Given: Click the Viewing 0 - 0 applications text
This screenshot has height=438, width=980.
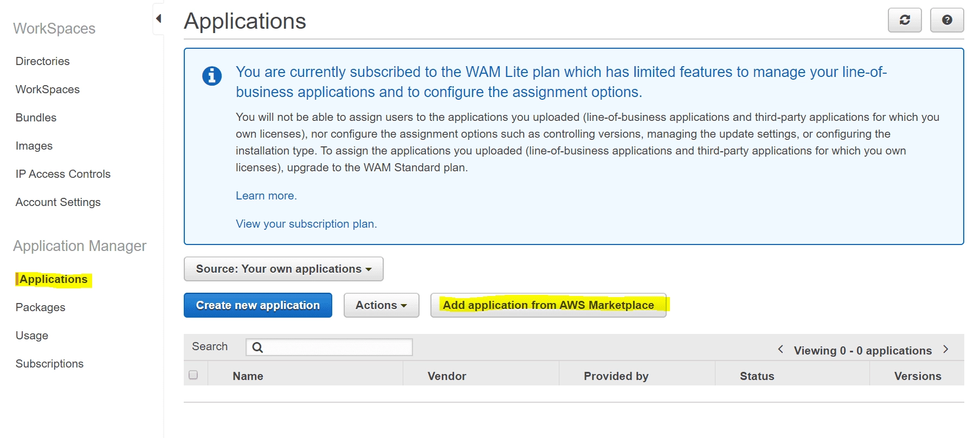Looking at the screenshot, I should click(x=863, y=351).
